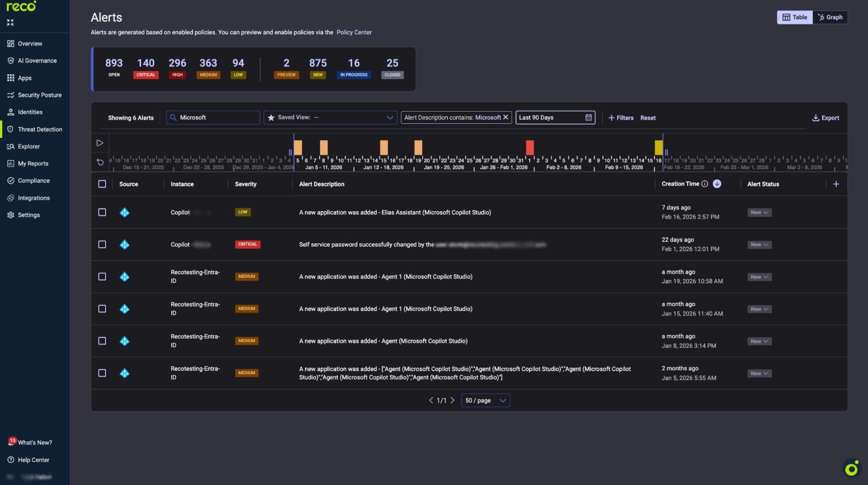Collapse the sidebar with double-arrow icon
The image size is (868, 485).
tap(10, 22)
